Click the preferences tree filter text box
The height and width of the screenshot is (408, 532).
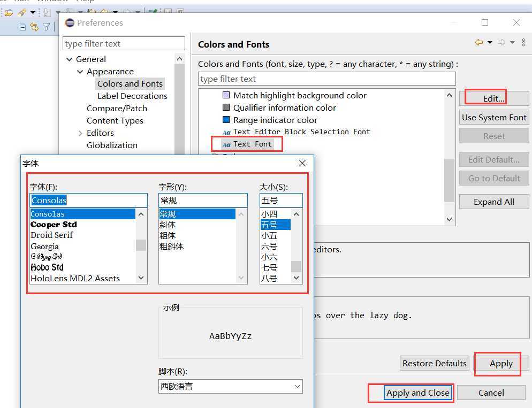(x=124, y=43)
